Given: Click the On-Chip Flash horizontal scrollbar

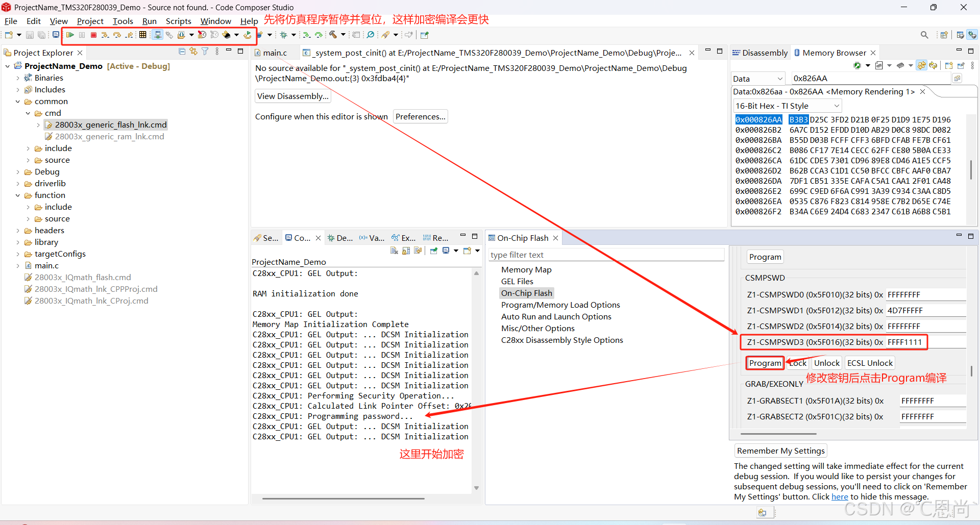Looking at the screenshot, I should [x=778, y=434].
